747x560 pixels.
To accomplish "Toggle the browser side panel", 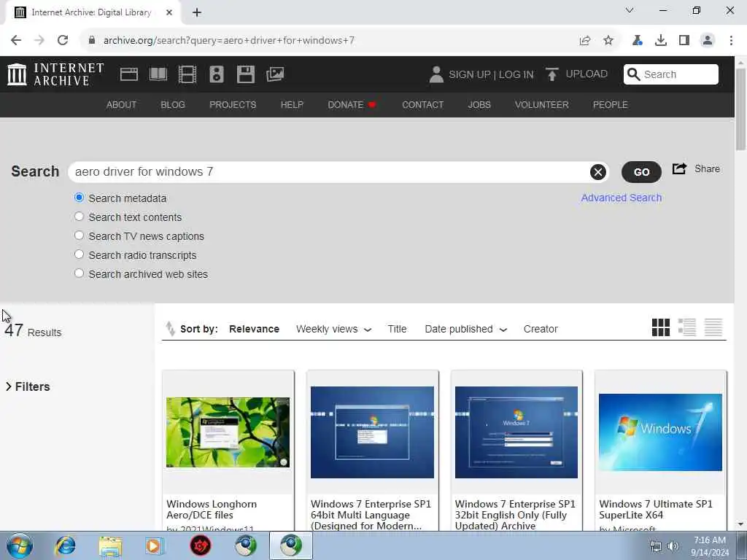I will pos(684,41).
